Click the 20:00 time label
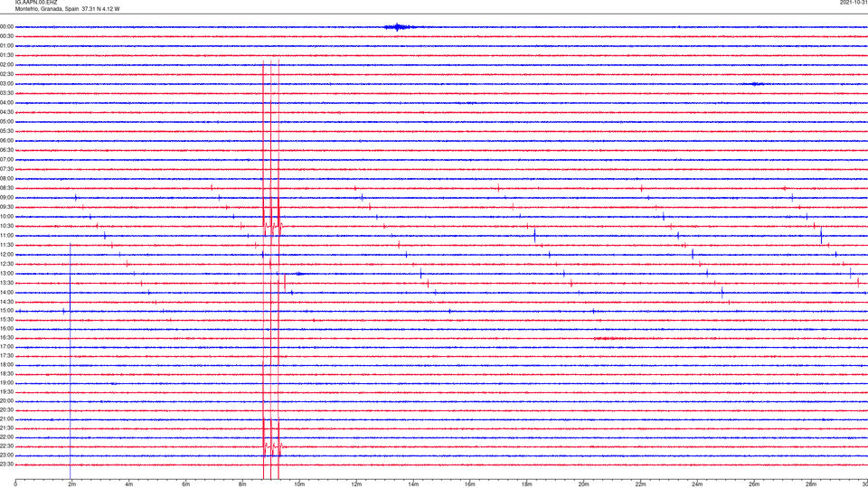 [x=6, y=401]
